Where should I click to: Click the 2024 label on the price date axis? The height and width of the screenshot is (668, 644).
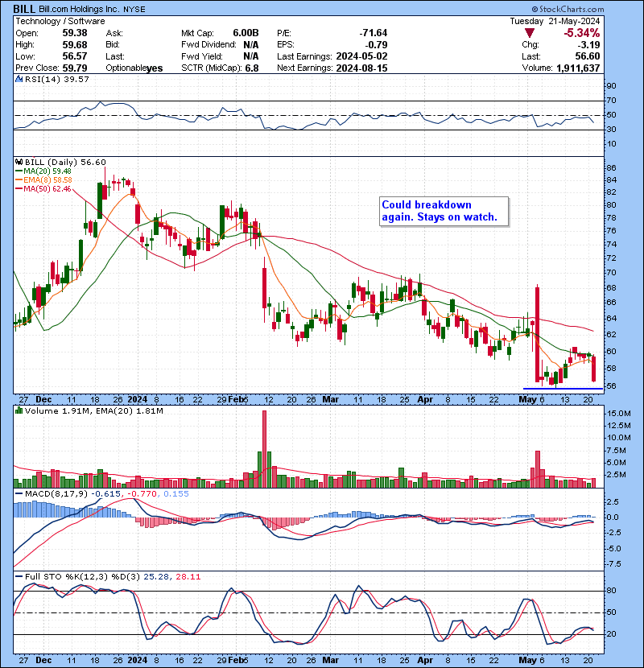(137, 400)
